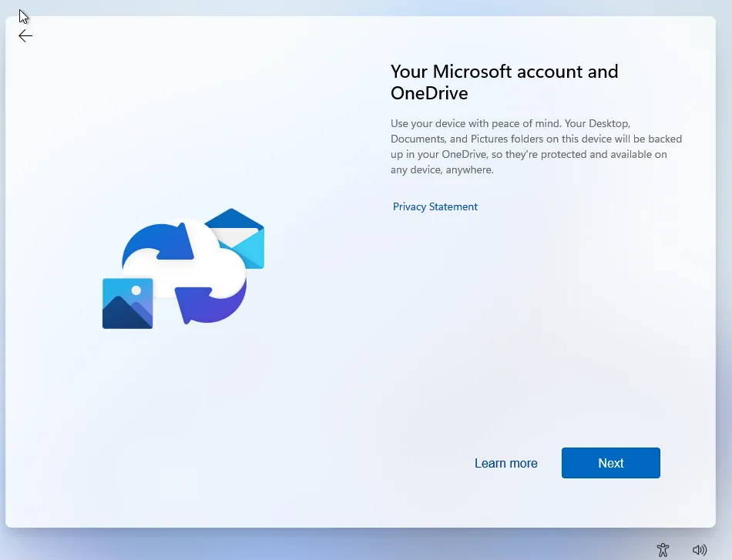The image size is (732, 560).
Task: Click the green landscape photo icon
Action: pos(127,304)
